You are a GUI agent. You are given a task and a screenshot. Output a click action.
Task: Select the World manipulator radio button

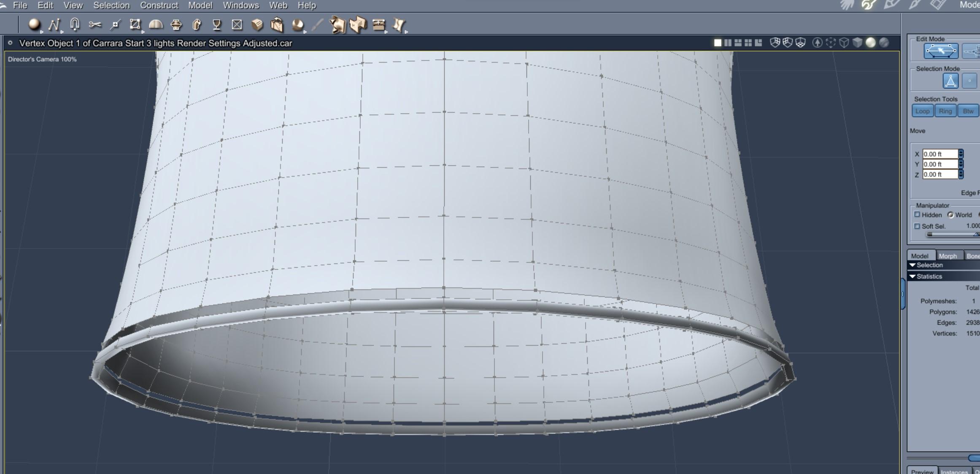click(950, 215)
